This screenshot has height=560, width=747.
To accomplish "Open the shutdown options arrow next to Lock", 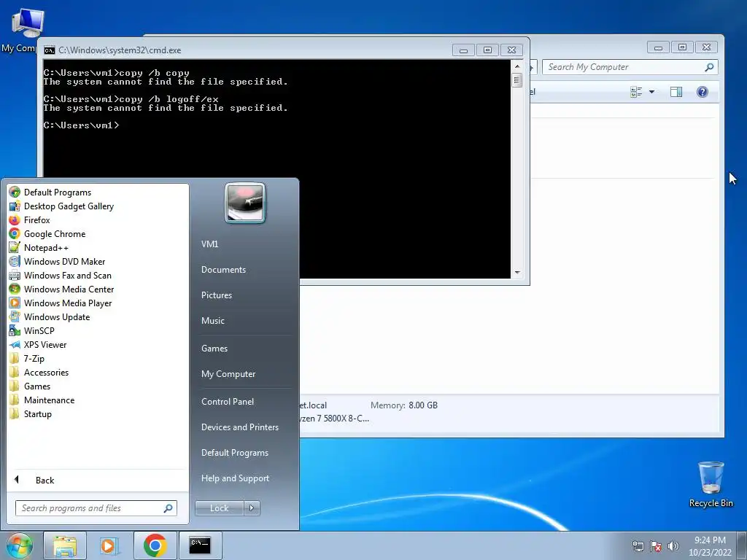I will coord(252,508).
